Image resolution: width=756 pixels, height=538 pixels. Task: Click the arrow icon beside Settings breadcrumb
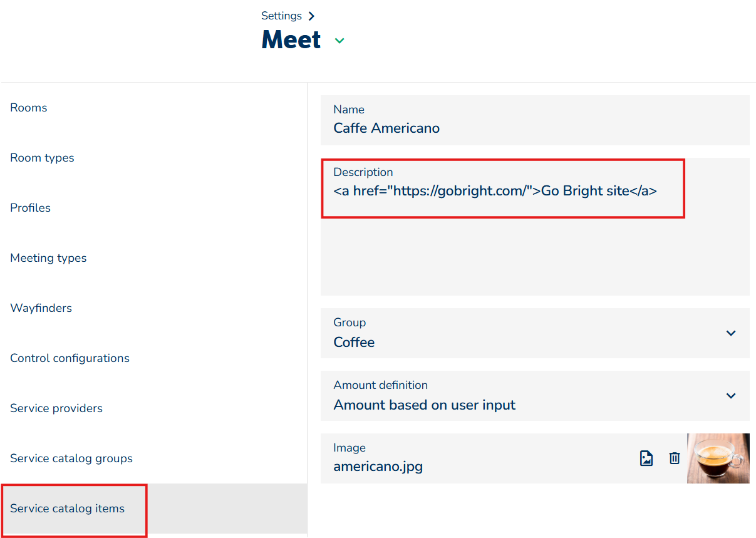point(312,16)
